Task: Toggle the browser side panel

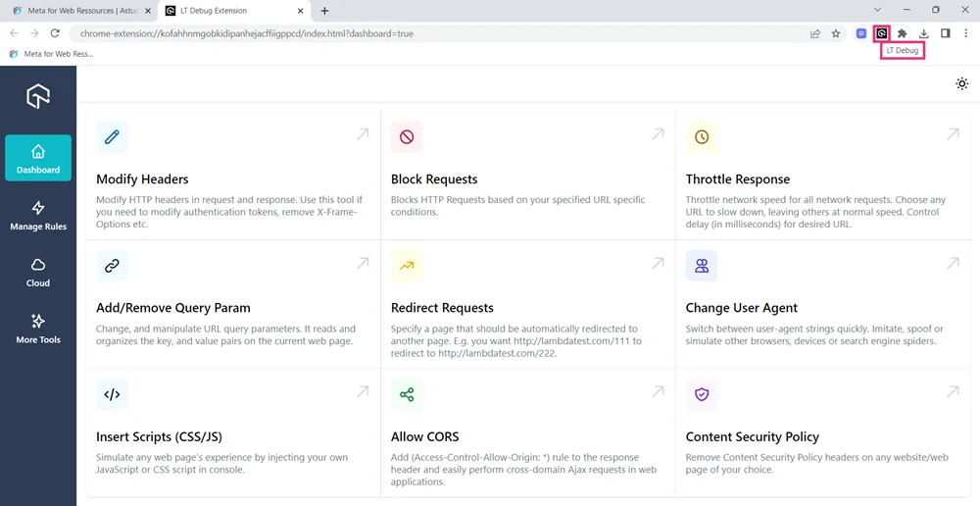Action: pyautogui.click(x=945, y=33)
